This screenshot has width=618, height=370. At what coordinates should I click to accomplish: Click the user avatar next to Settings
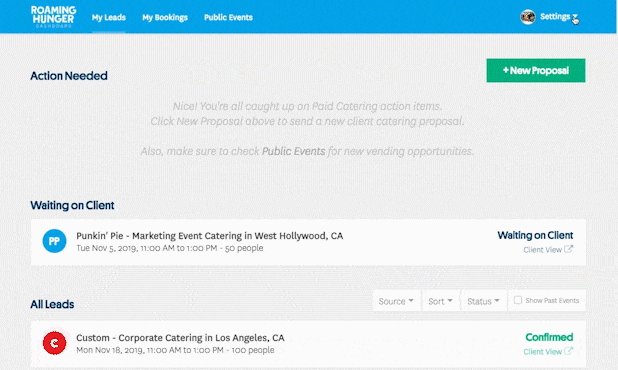point(528,17)
